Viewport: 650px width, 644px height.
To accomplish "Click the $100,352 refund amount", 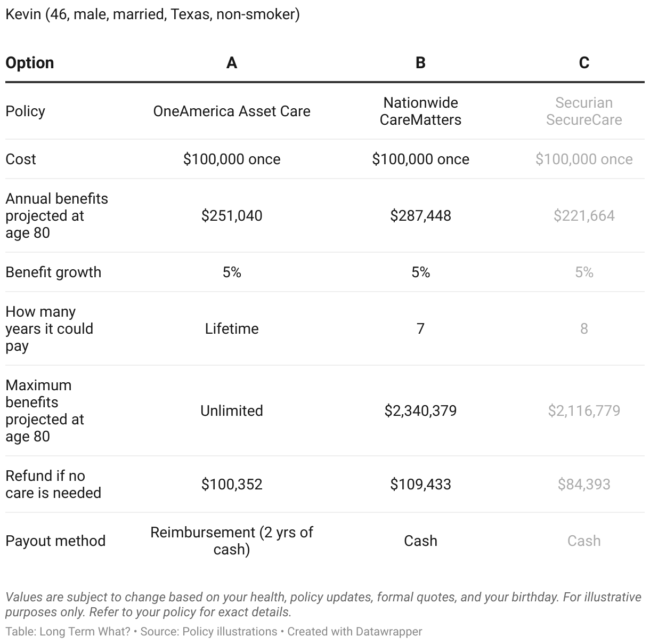I will 232,484.
